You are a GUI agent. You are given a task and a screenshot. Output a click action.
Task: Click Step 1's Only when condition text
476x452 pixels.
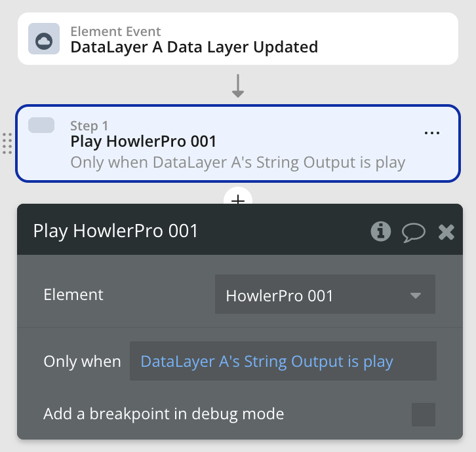click(x=238, y=162)
